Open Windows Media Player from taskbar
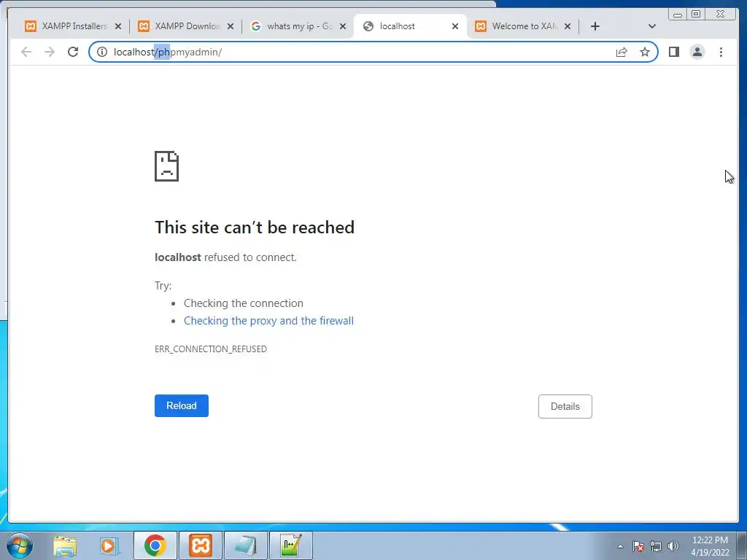This screenshot has height=560, width=747. coord(109,545)
